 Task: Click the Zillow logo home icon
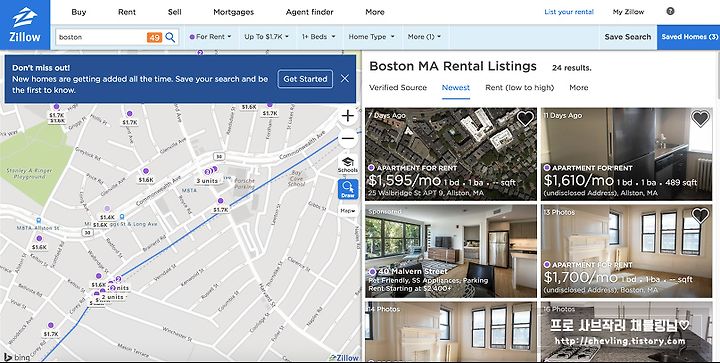25,25
